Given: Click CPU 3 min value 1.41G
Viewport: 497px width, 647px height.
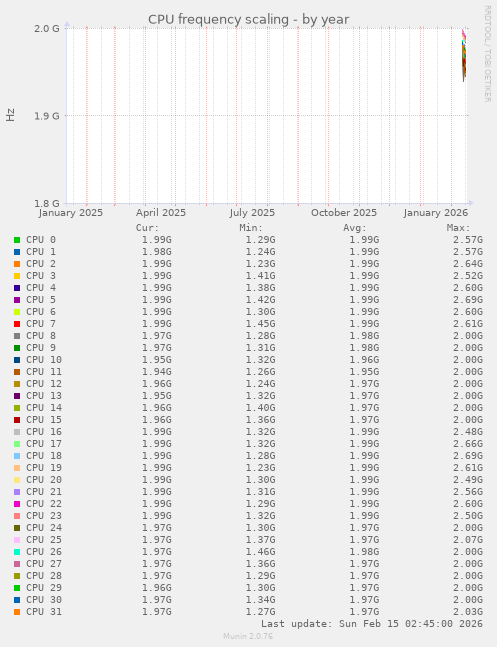Looking at the screenshot, I should coord(260,276).
